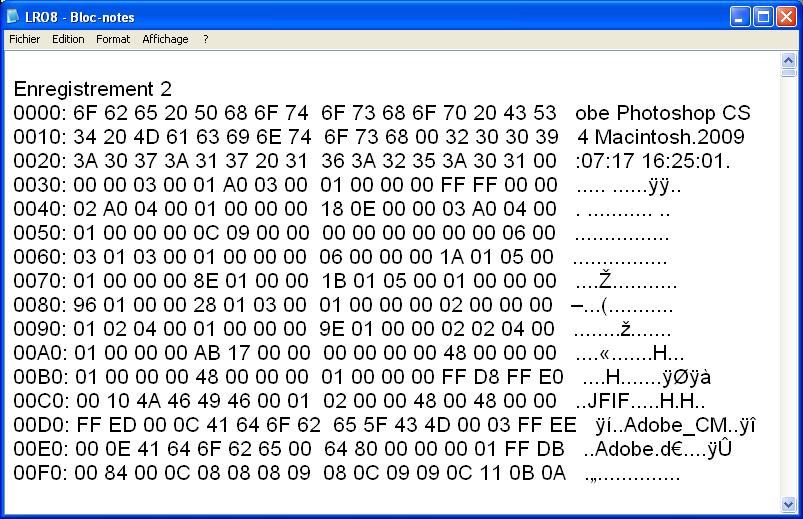The image size is (803, 519).
Task: Click the offset "0010:" at line start
Action: (x=40, y=137)
